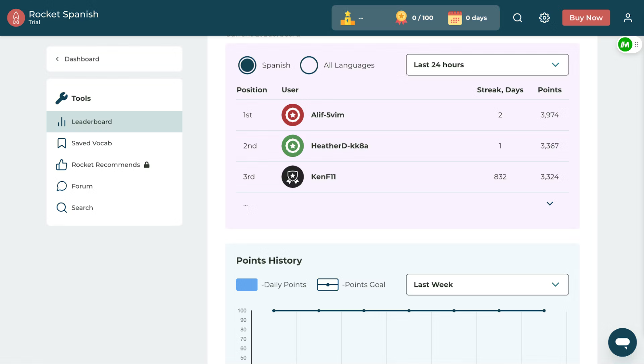
Task: Click the User column header
Action: [290, 90]
